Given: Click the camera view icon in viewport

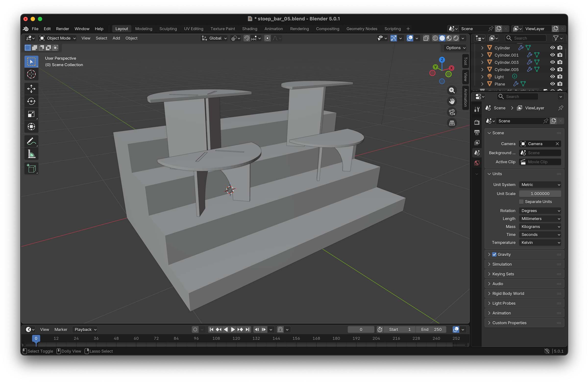Looking at the screenshot, I should [x=452, y=112].
